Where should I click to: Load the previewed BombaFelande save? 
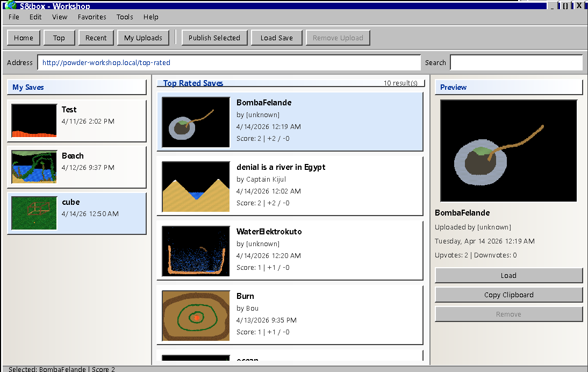coord(508,275)
